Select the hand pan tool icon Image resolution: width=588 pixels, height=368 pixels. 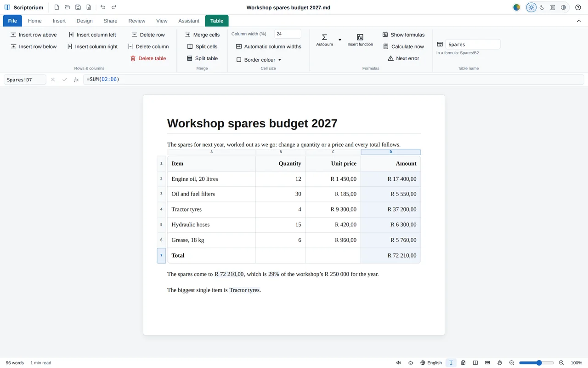click(500, 363)
